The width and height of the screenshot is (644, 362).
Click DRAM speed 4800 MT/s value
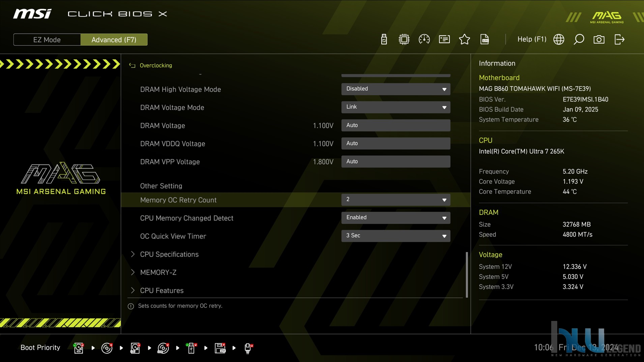(577, 235)
